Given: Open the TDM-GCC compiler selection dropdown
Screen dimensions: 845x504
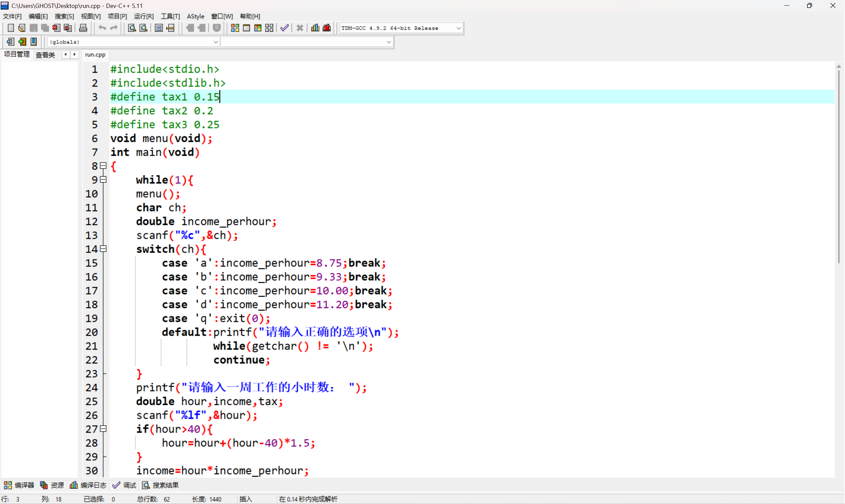Looking at the screenshot, I should 458,28.
